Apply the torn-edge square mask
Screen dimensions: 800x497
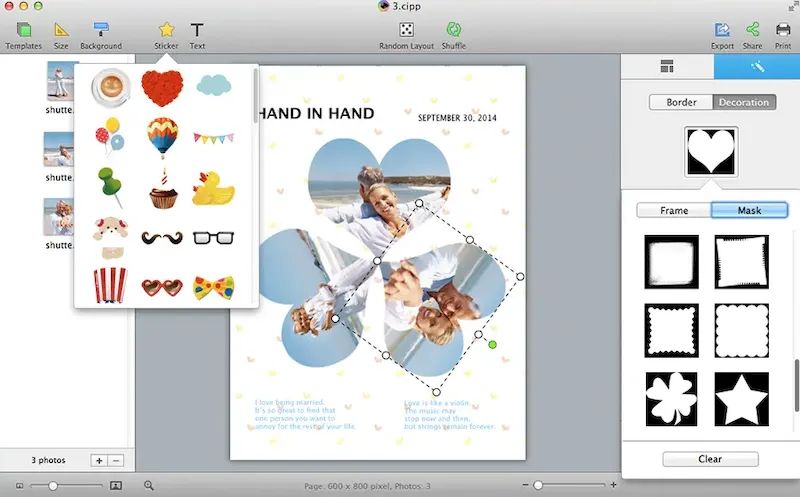(x=741, y=262)
